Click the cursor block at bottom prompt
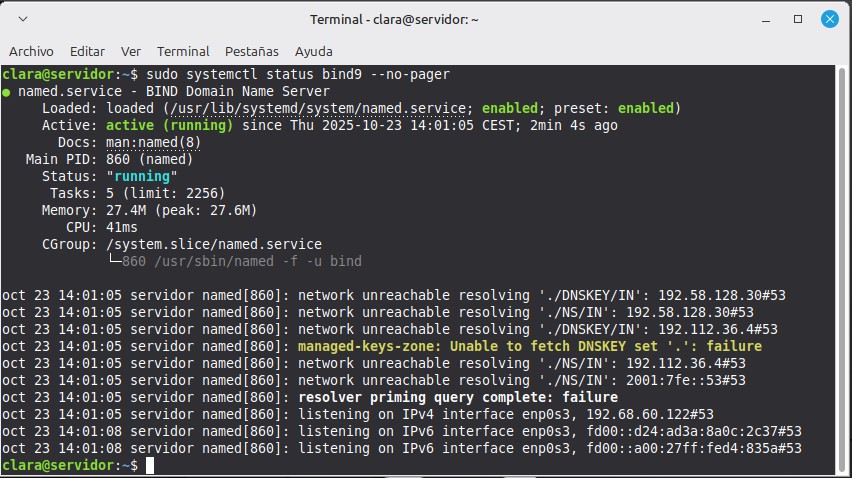852x478 pixels. pos(150,465)
